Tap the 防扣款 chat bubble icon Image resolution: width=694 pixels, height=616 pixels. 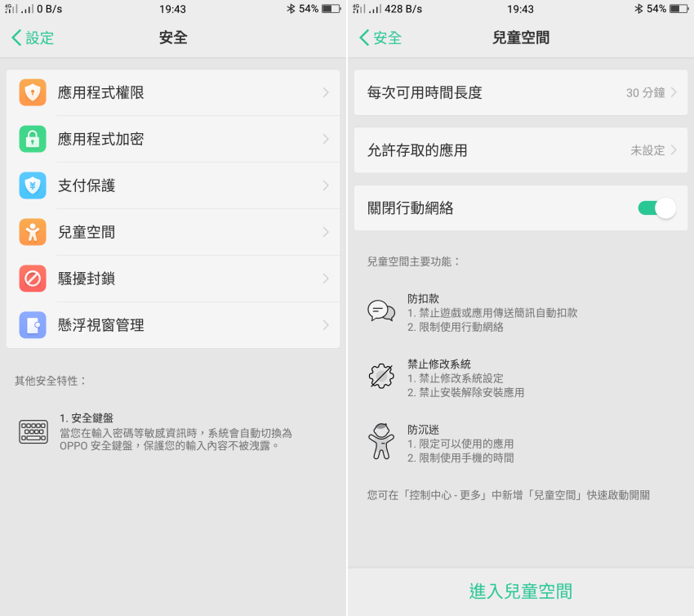(x=381, y=310)
